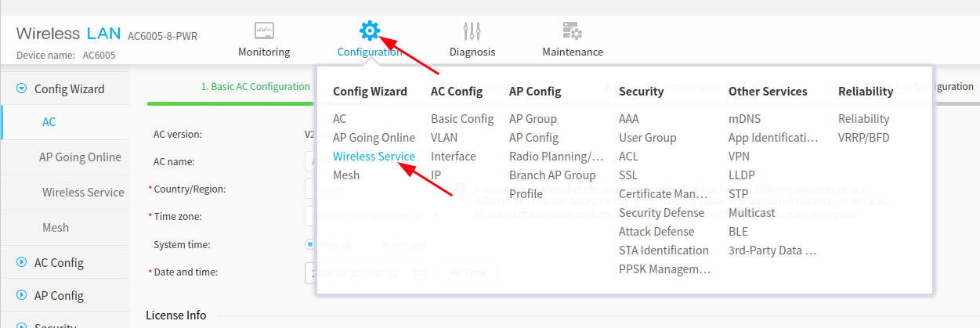
Task: Expand the AP Config sidebar section
Action: (21, 296)
